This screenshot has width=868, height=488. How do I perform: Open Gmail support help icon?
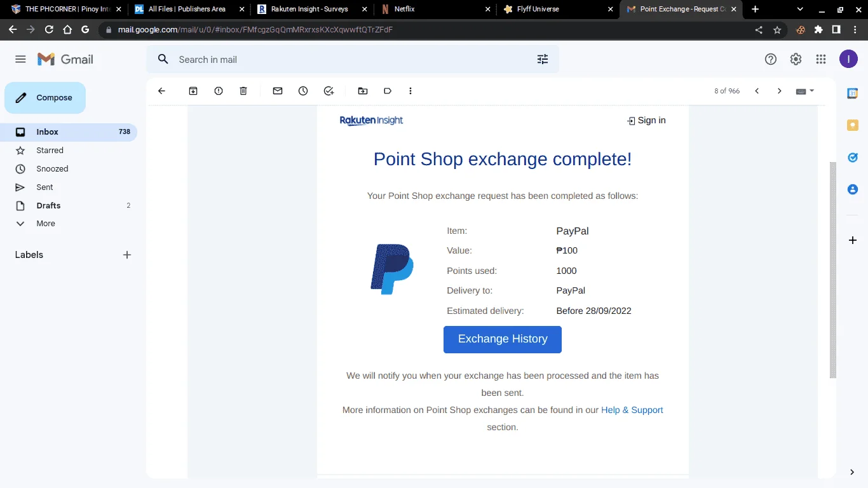point(771,59)
